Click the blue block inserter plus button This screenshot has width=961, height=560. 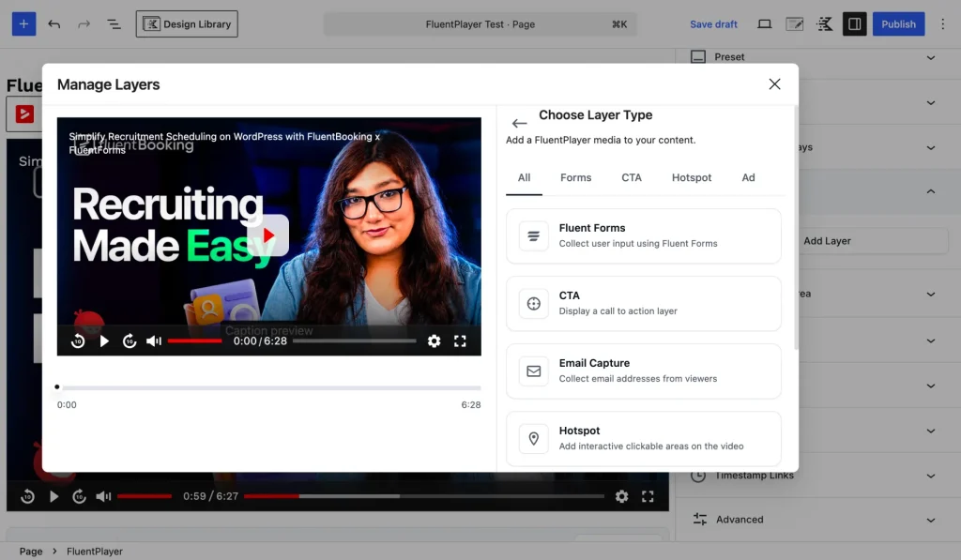click(23, 23)
